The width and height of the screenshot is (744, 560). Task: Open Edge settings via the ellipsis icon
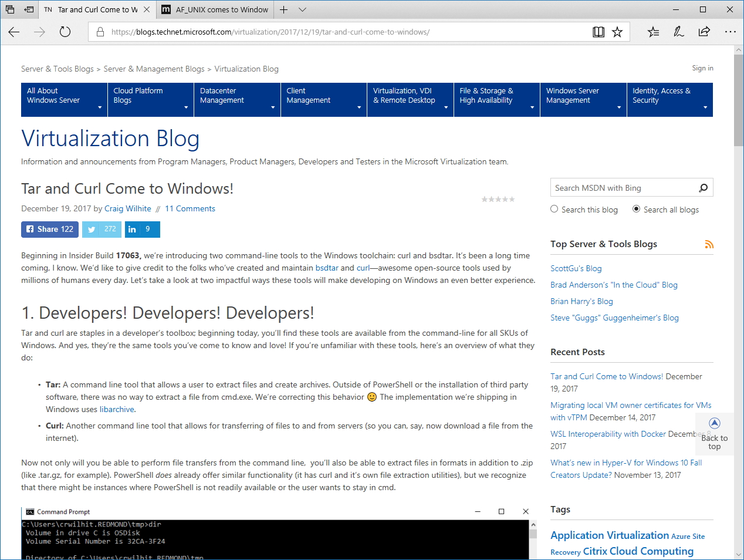(x=731, y=32)
